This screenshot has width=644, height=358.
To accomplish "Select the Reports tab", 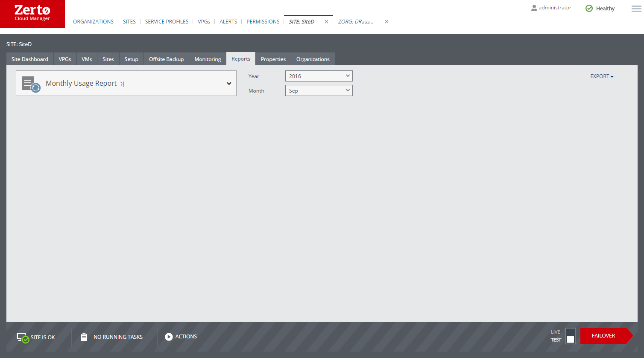I will coord(241,59).
